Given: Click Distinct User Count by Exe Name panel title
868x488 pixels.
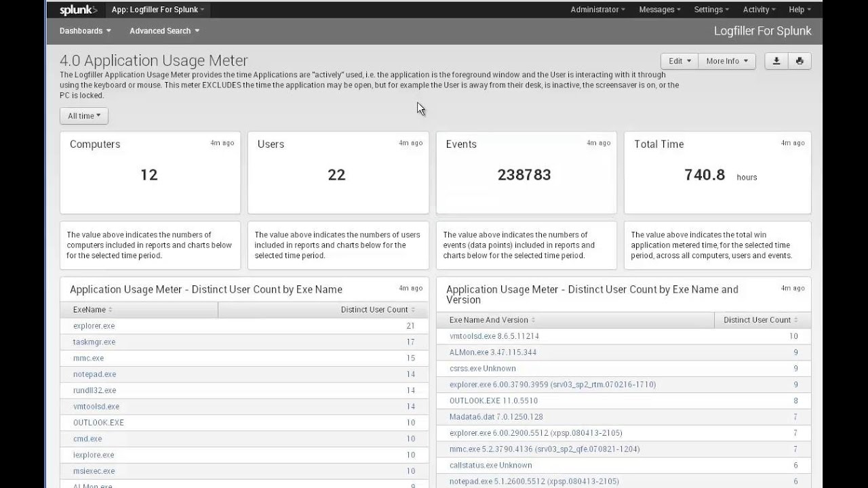Looking at the screenshot, I should (206, 289).
